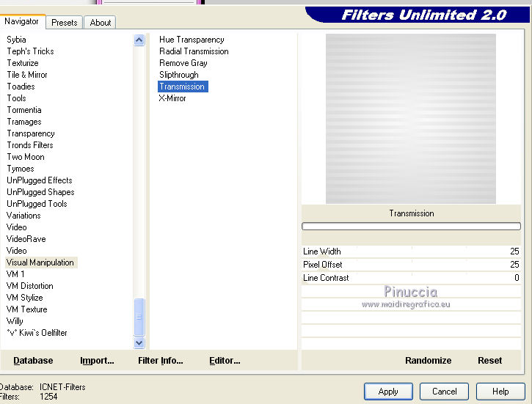Screen dimensions: 532x404
Task: Select Teph's Tricks category
Action: pyautogui.click(x=30, y=51)
